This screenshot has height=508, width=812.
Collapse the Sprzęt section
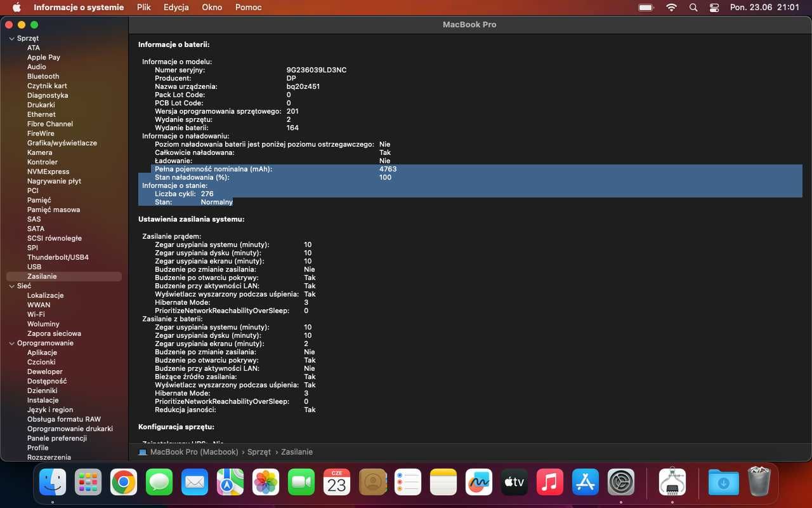(11, 38)
